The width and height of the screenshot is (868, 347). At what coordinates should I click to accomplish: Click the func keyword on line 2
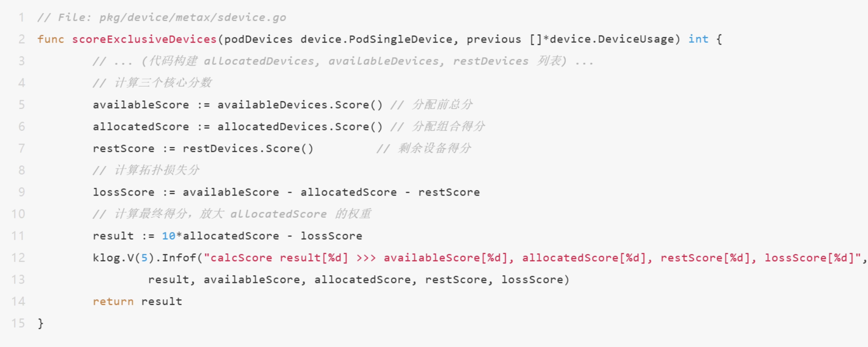[x=51, y=39]
